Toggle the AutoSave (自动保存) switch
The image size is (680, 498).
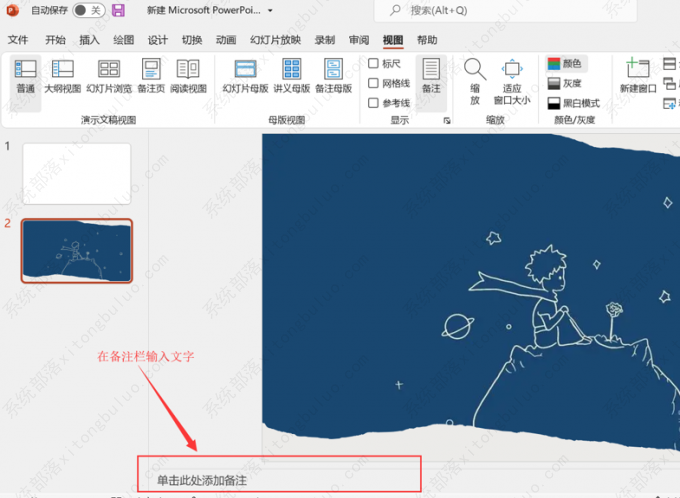pyautogui.click(x=87, y=10)
